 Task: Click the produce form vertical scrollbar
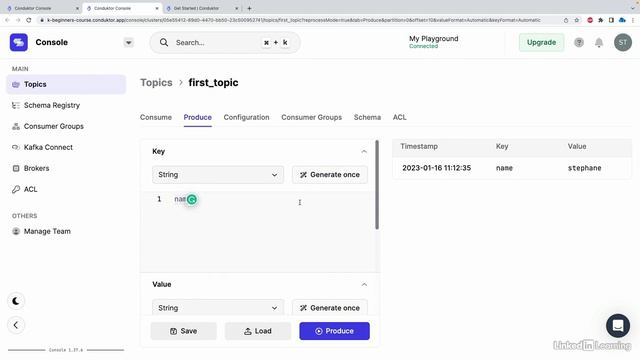coord(377,185)
